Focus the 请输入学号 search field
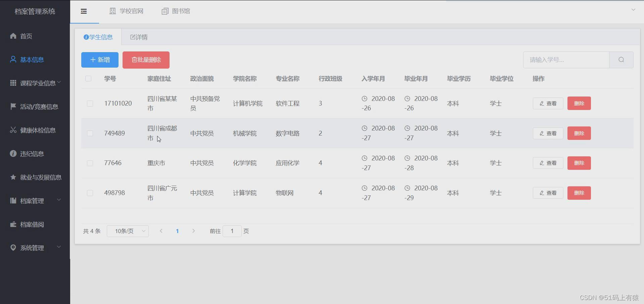 [x=566, y=60]
